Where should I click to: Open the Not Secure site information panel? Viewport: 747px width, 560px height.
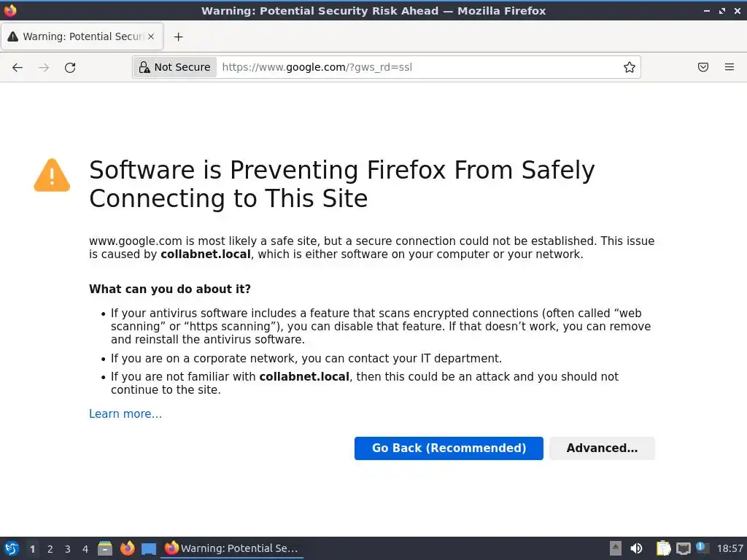tap(175, 67)
